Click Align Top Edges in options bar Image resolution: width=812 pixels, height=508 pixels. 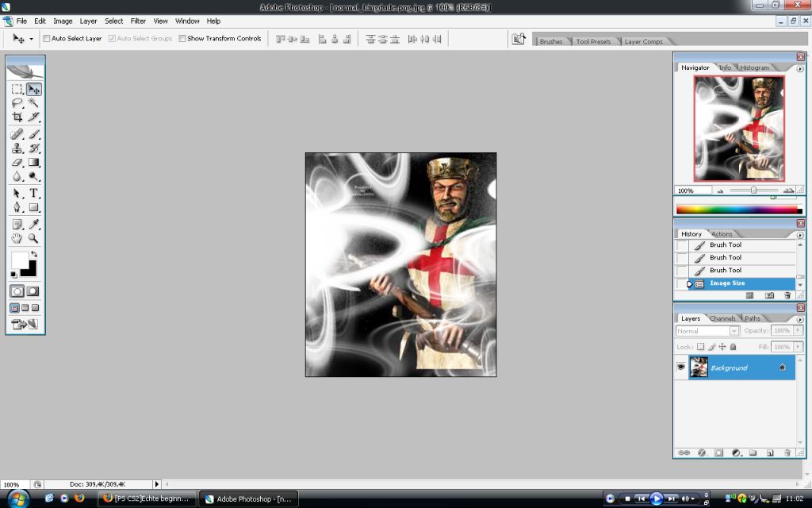pos(280,39)
